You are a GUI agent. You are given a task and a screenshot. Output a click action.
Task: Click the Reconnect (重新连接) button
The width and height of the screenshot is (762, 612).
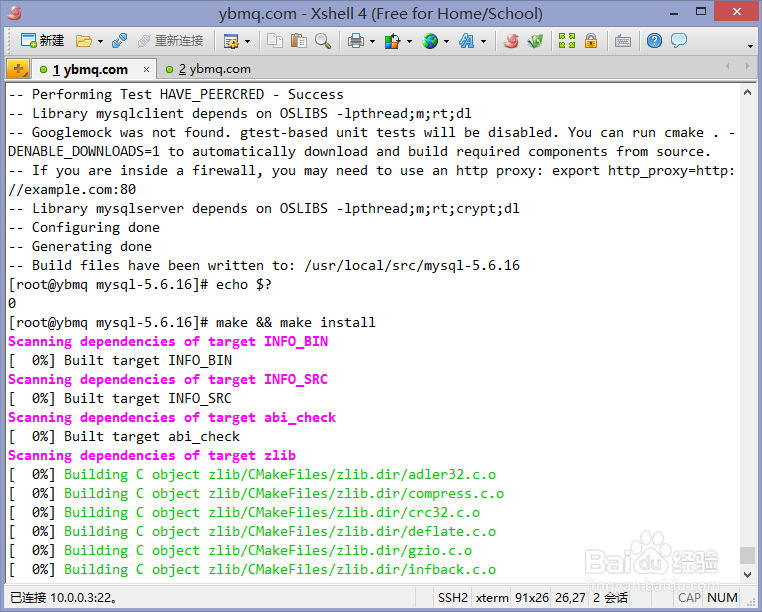[170, 41]
